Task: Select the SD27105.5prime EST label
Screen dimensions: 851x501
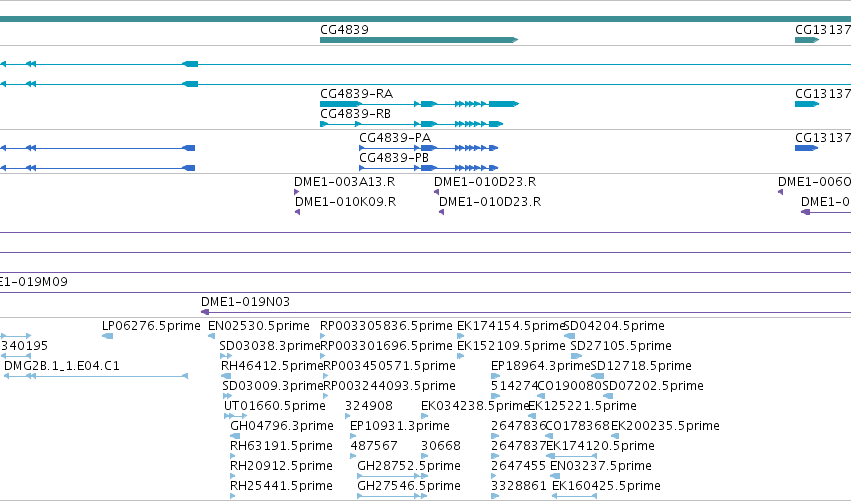Action: point(621,346)
